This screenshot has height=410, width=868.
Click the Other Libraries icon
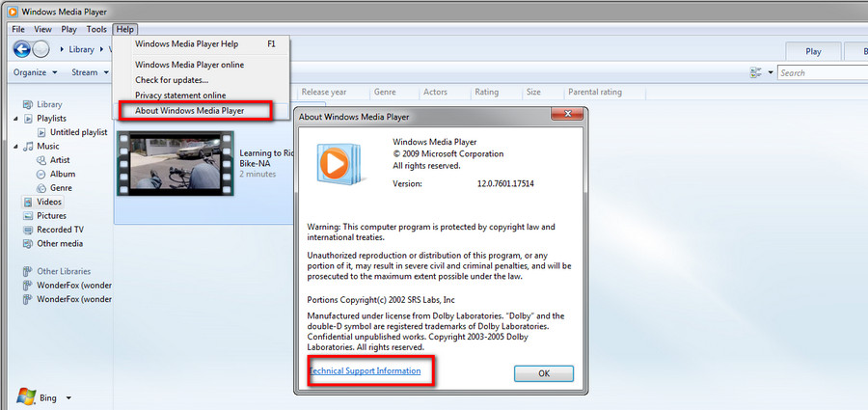pos(27,271)
